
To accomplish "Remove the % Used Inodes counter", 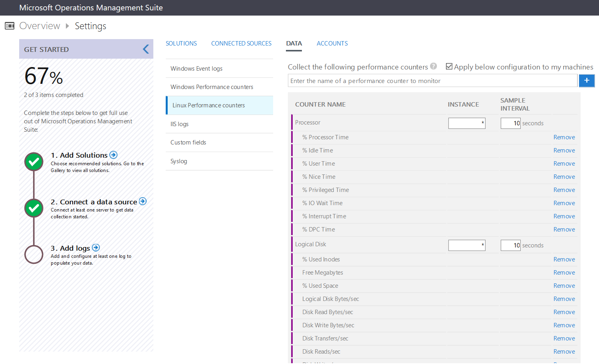I will coord(564,259).
